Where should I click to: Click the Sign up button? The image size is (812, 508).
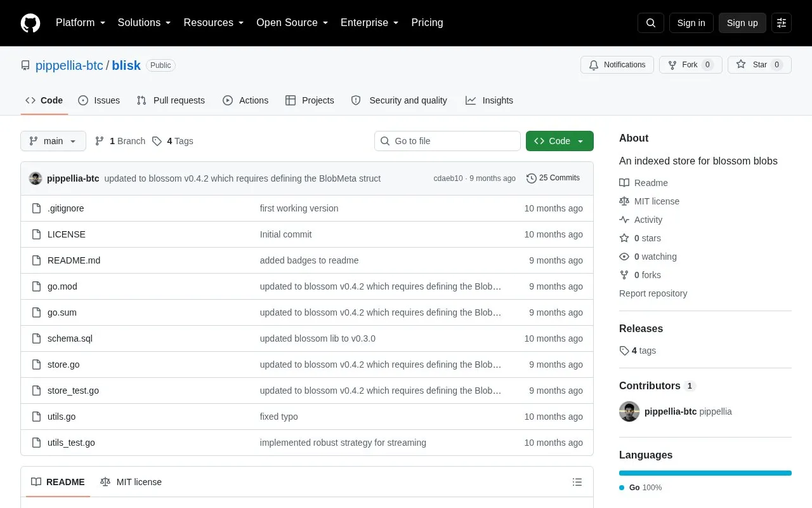coord(742,23)
